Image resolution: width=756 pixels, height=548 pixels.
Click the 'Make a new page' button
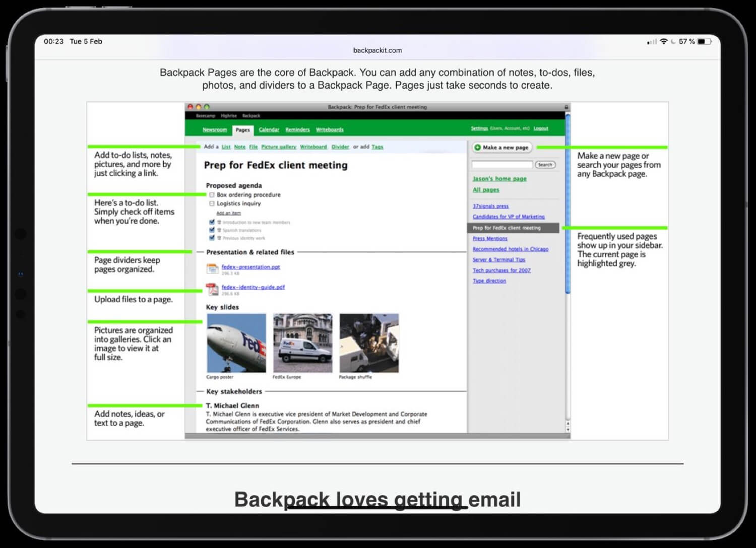(501, 147)
